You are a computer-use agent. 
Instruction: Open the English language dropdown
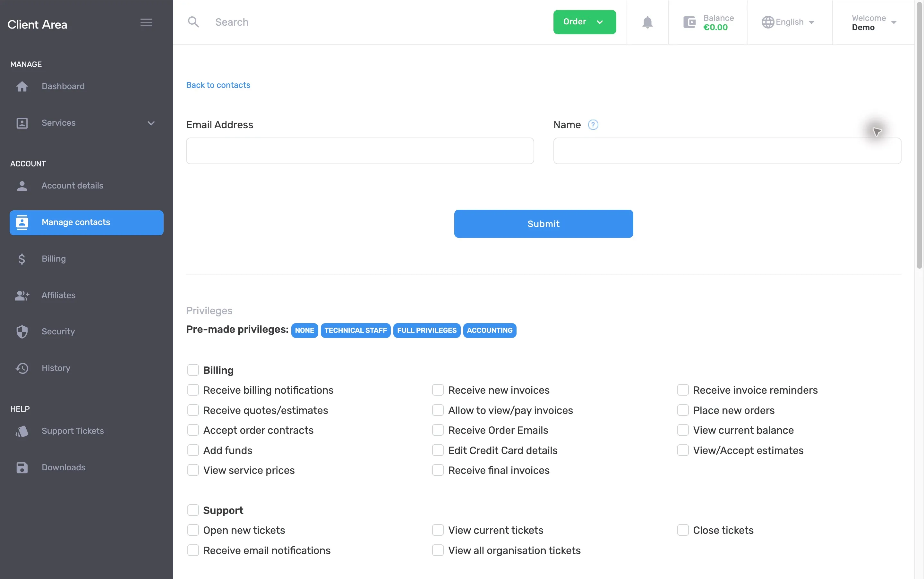[788, 22]
